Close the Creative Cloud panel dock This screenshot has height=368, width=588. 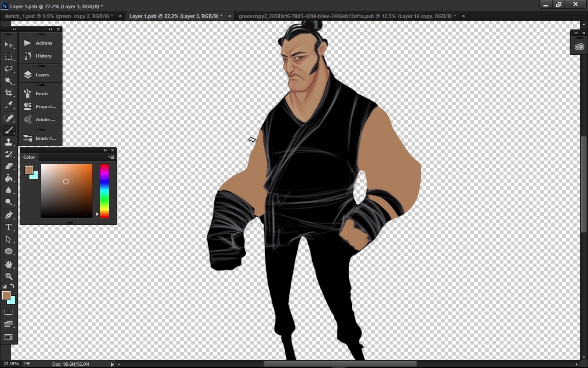pos(584,33)
